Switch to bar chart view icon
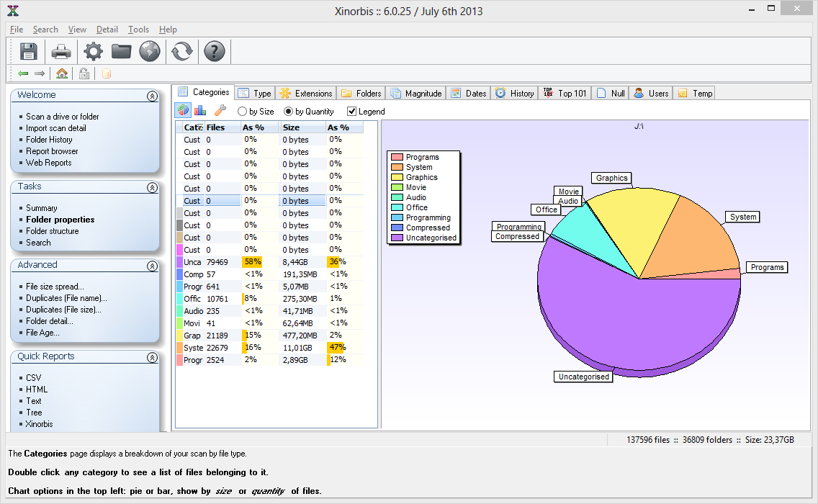 (200, 111)
